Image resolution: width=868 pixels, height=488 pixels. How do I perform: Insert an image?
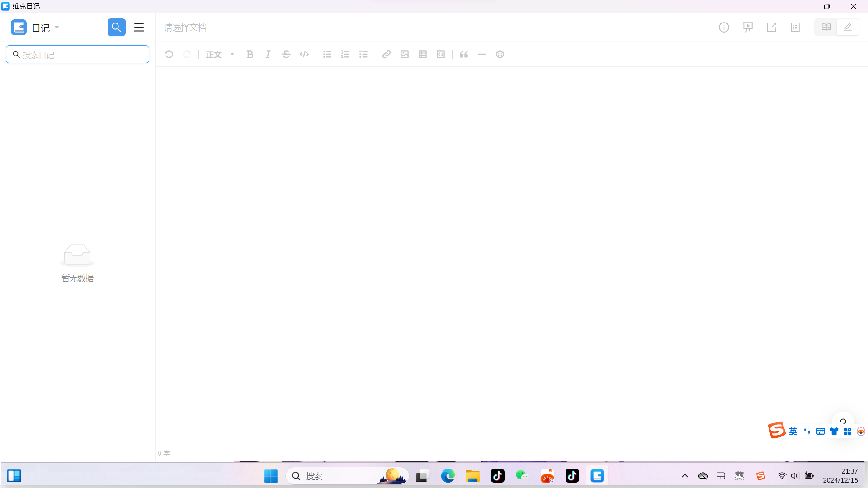pyautogui.click(x=405, y=54)
